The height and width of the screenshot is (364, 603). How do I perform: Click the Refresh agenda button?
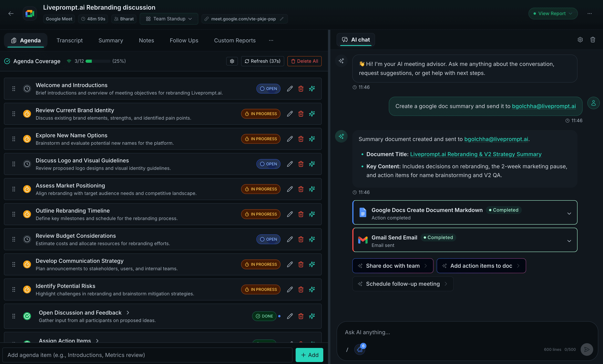point(262,61)
